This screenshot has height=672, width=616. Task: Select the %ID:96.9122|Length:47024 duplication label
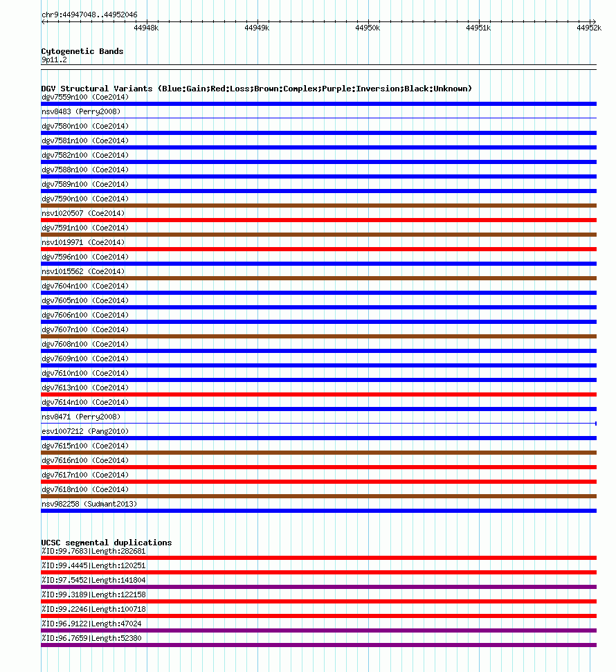[91, 624]
